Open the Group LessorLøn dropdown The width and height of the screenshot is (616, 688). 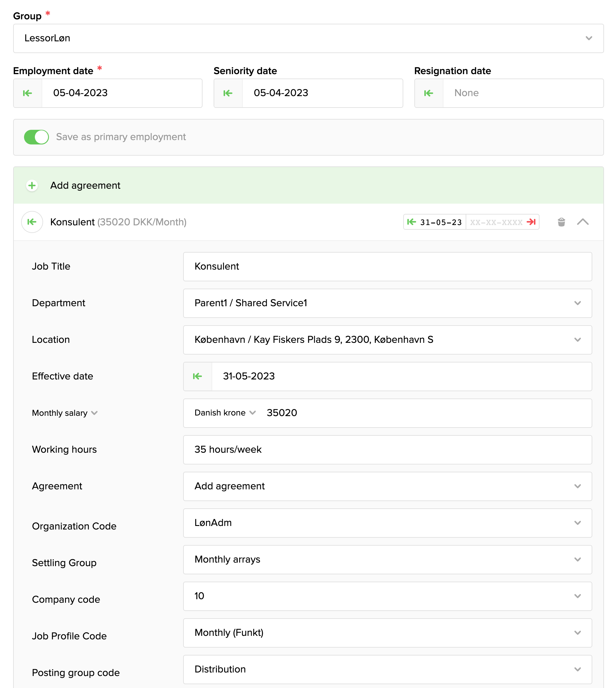(x=308, y=38)
